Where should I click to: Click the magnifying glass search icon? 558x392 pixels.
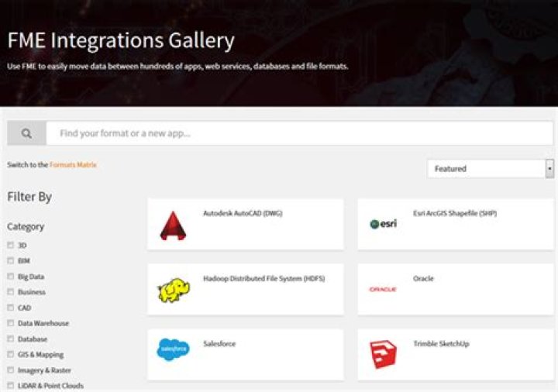26,133
